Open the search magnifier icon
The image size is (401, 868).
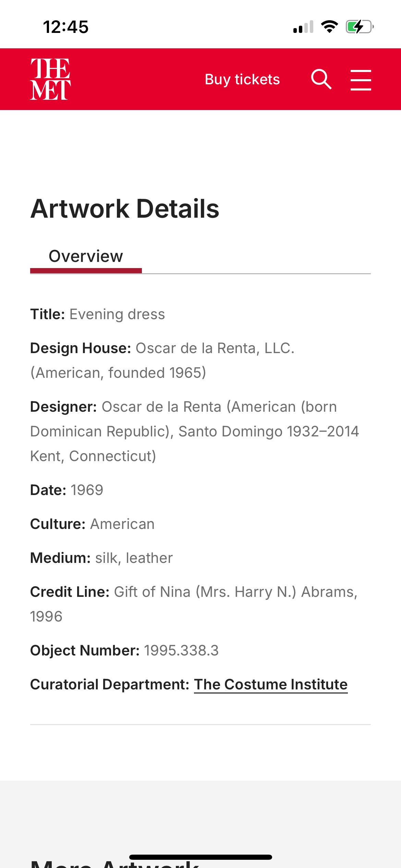[x=321, y=79]
